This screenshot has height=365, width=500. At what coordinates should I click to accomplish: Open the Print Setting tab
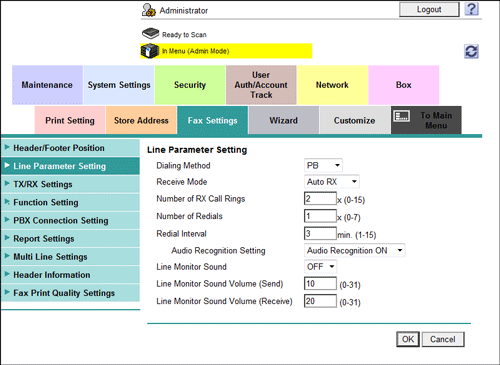point(70,120)
